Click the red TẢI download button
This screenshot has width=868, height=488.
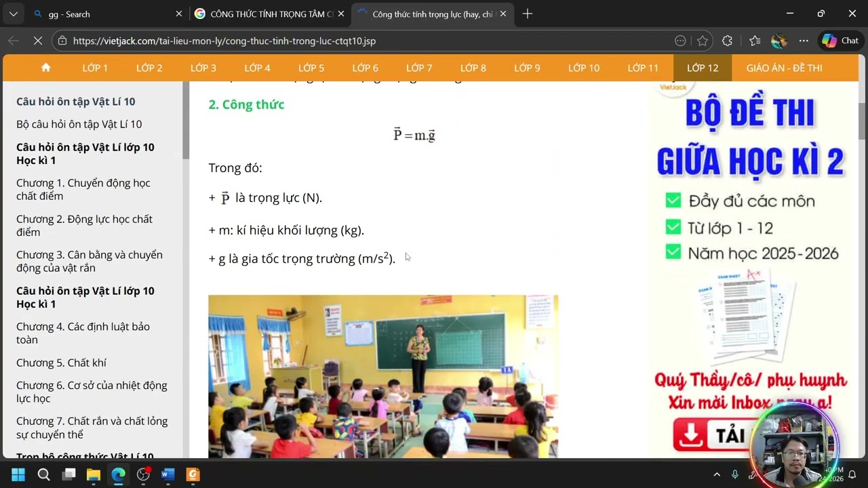coord(713,434)
